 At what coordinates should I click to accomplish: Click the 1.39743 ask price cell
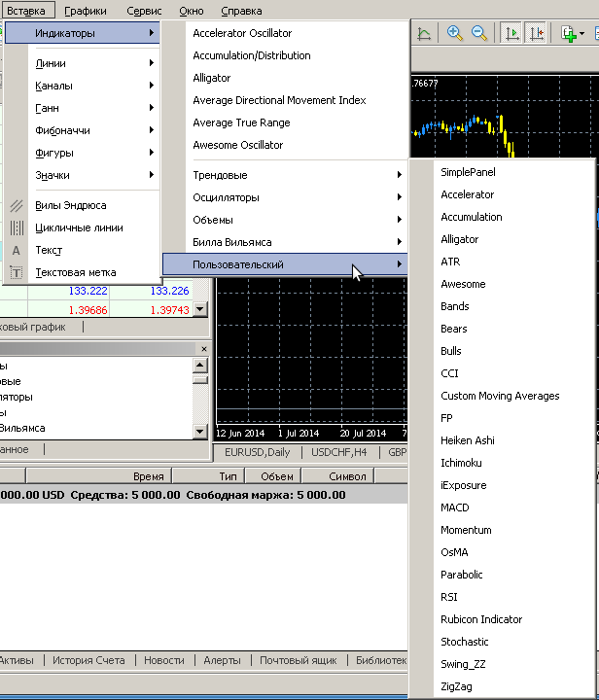click(x=152, y=310)
